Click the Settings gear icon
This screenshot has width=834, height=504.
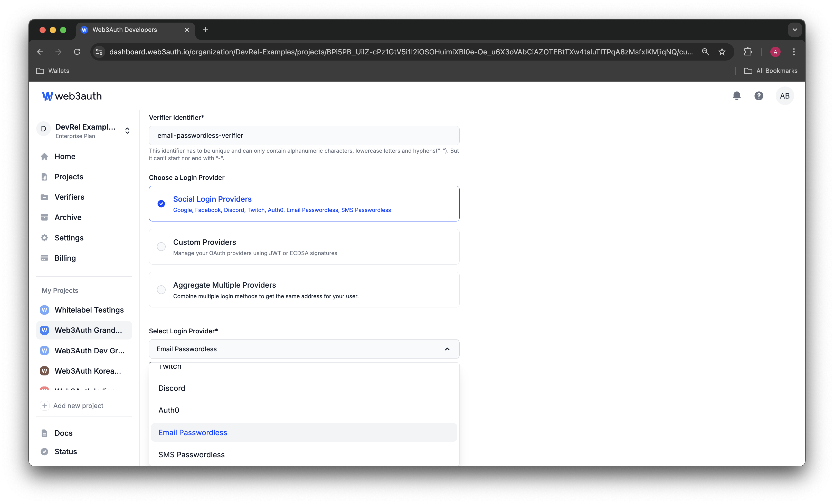pos(44,238)
